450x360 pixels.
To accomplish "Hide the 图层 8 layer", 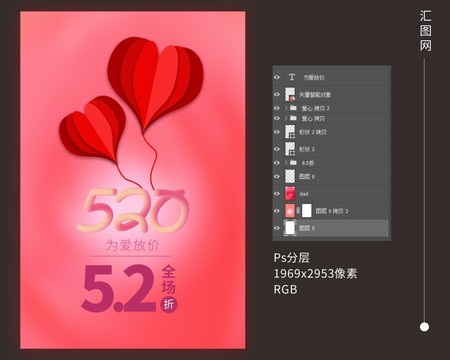I will (x=277, y=176).
